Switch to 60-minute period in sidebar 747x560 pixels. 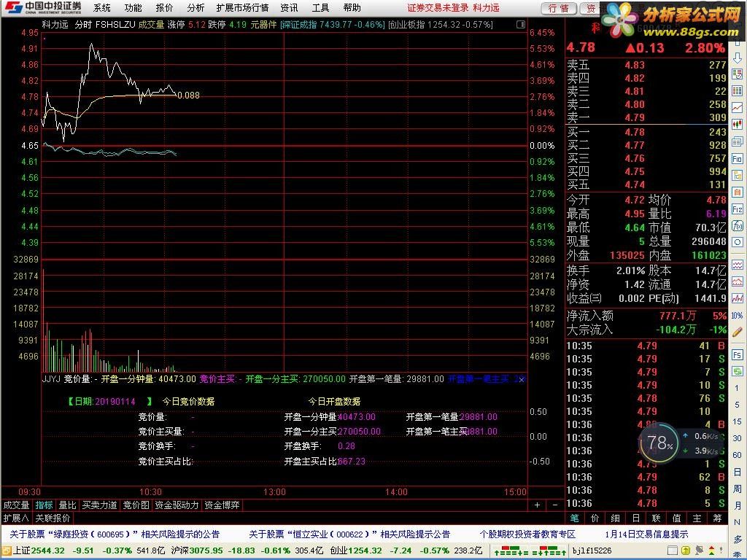coord(737,455)
